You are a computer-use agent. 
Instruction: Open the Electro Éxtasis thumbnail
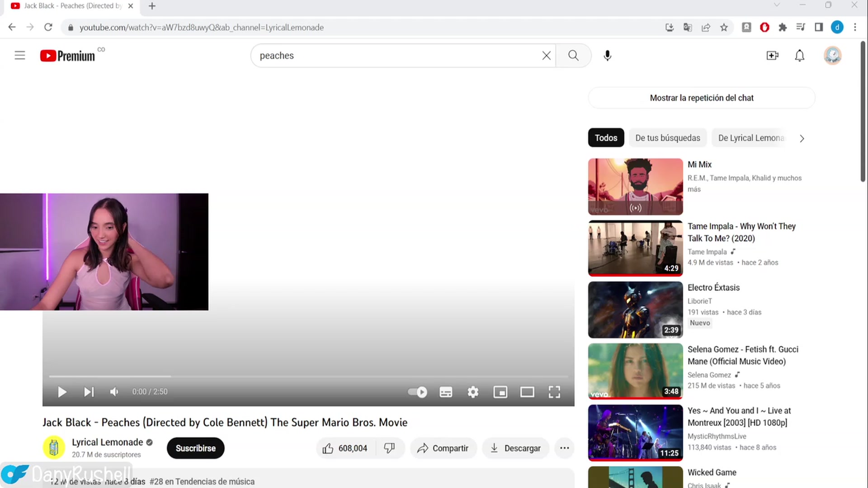click(635, 310)
